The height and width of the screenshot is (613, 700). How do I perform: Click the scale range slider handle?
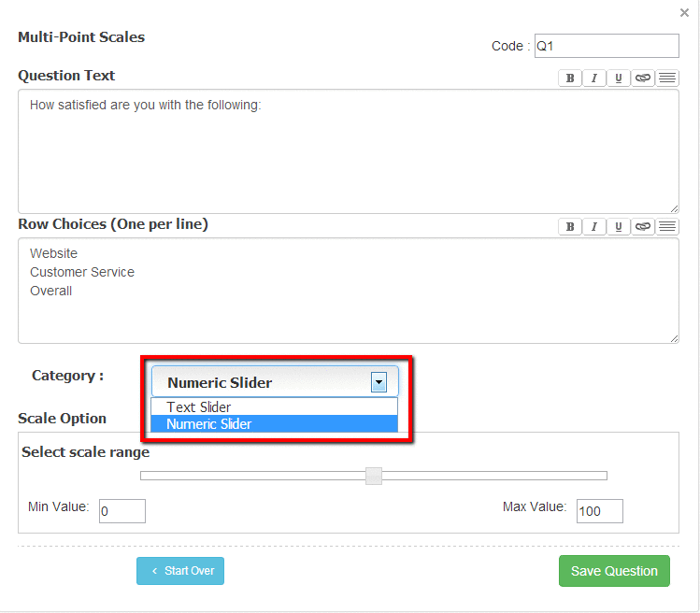click(374, 476)
